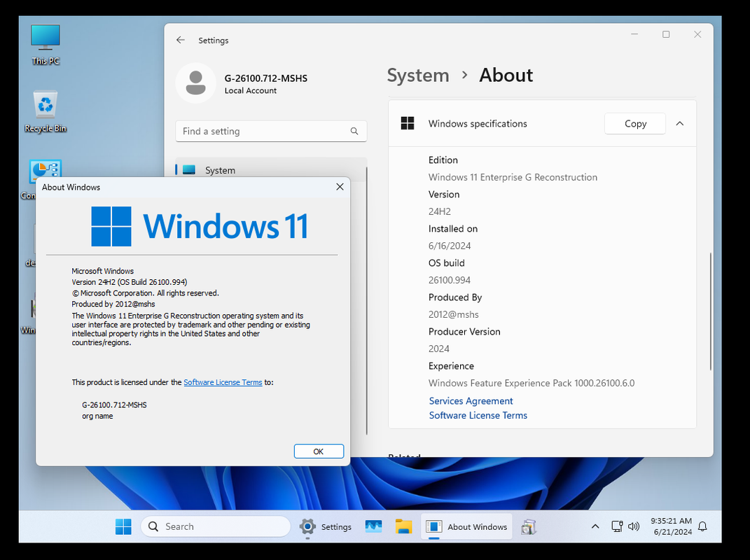
Task: Click 'Version 24H2 (OS Build 26100.994)' in dialog
Action: click(x=129, y=282)
